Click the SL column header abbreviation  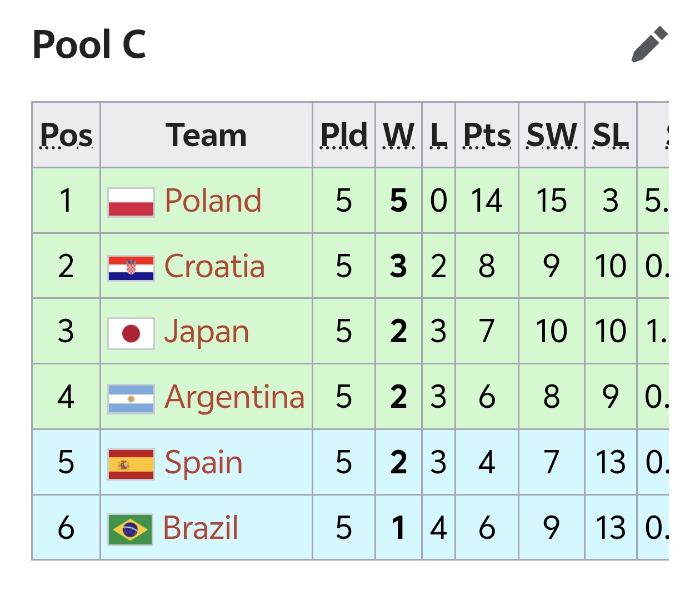[x=611, y=136]
